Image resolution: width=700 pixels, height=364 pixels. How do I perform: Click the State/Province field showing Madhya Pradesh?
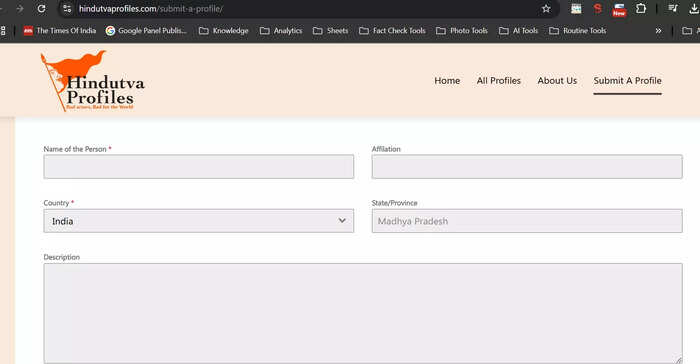527,221
